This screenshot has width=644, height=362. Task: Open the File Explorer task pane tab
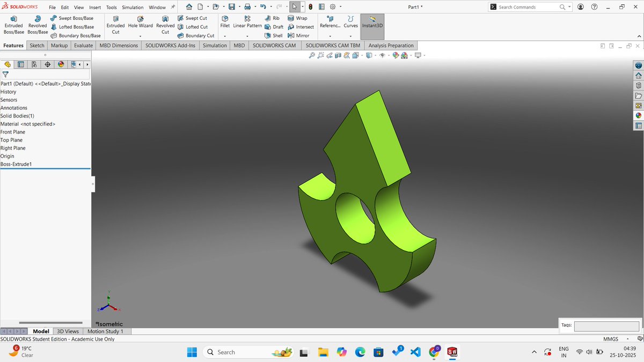coord(638,95)
